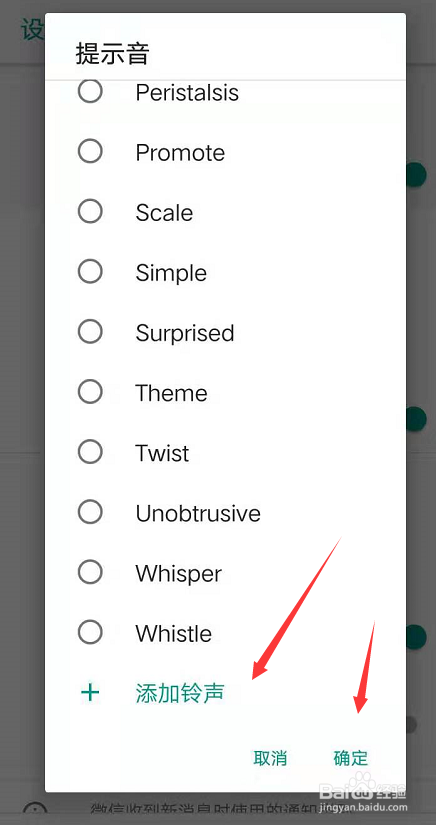436x825 pixels.
Task: Tap the Whistle ringtone label
Action: pos(174,633)
